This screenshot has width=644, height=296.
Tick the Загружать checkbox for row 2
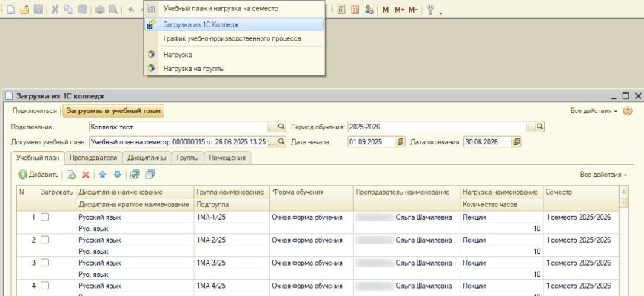tap(44, 240)
